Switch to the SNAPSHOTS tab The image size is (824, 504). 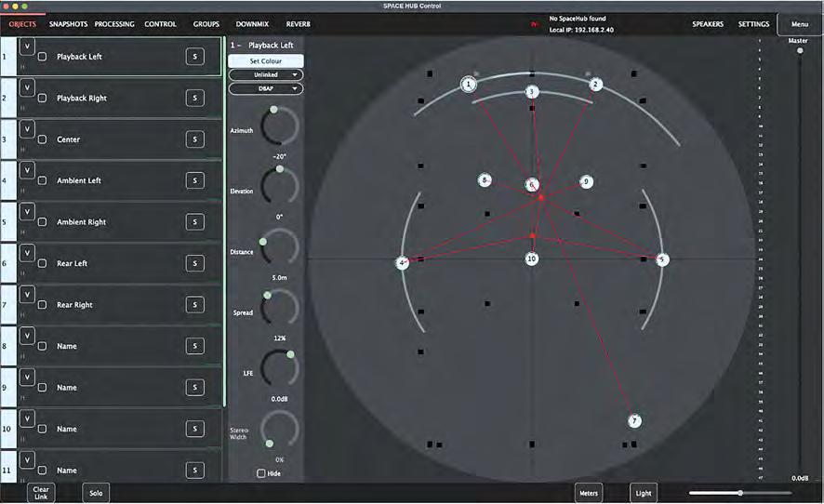click(x=68, y=24)
